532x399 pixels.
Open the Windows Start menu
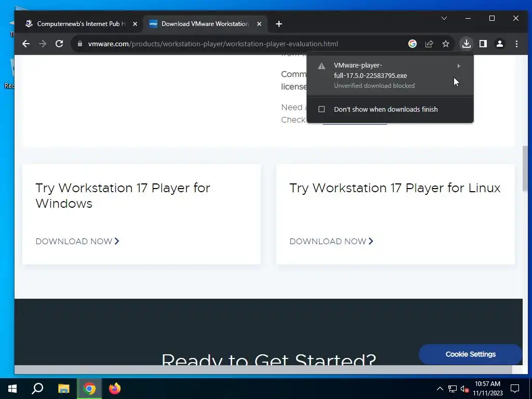12,389
